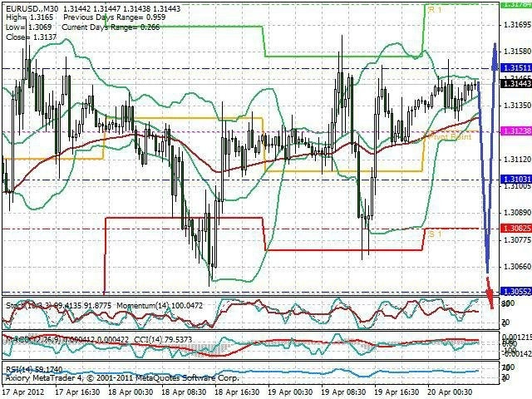
Task: Select the blue 1.31031 price tag
Action: 517,179
